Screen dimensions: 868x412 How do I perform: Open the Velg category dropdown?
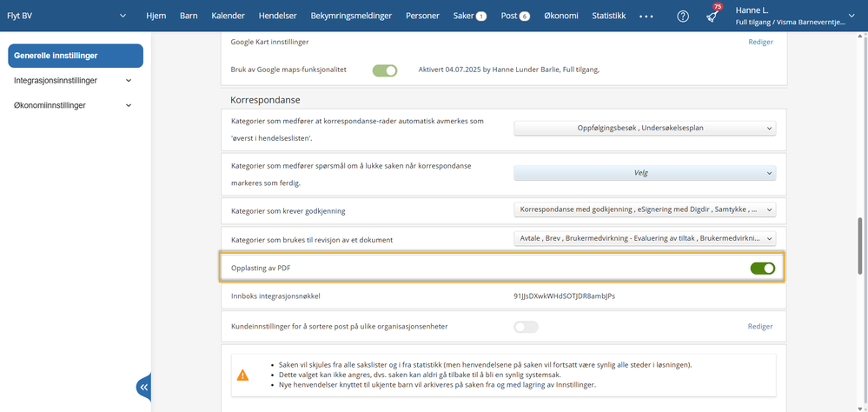point(645,173)
